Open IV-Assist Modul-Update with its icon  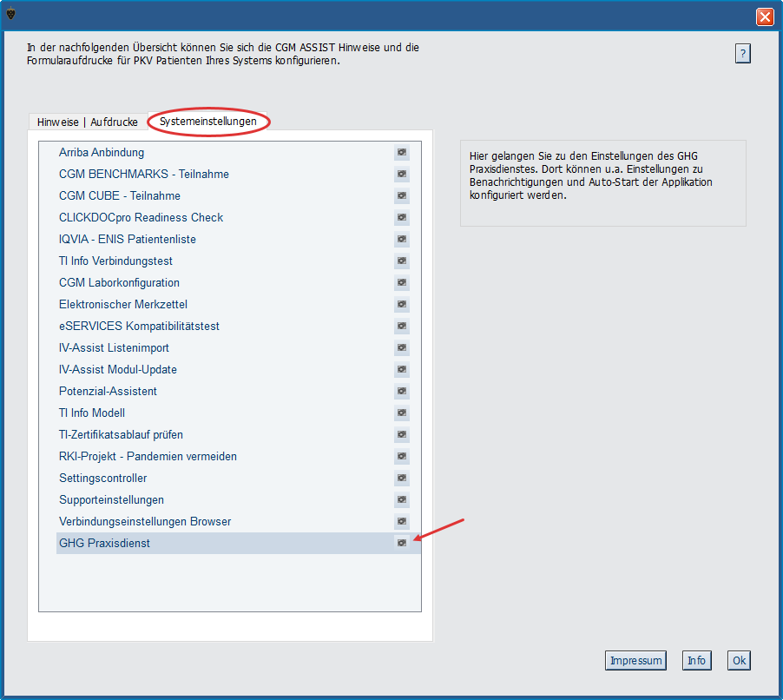tap(402, 370)
